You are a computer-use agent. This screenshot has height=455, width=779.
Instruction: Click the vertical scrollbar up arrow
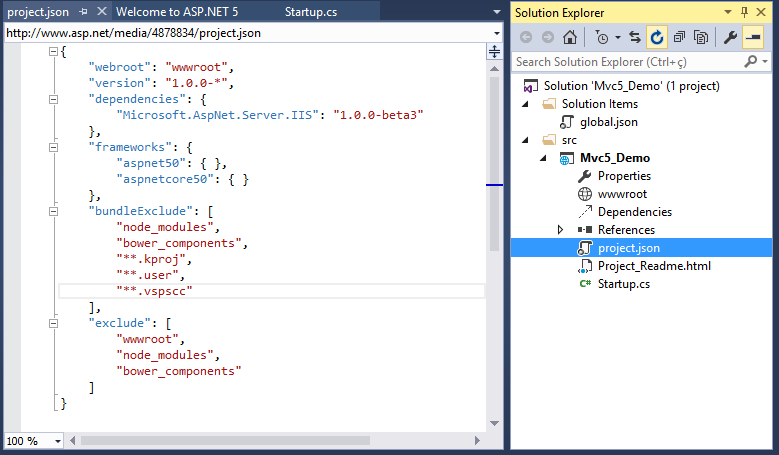[494, 69]
